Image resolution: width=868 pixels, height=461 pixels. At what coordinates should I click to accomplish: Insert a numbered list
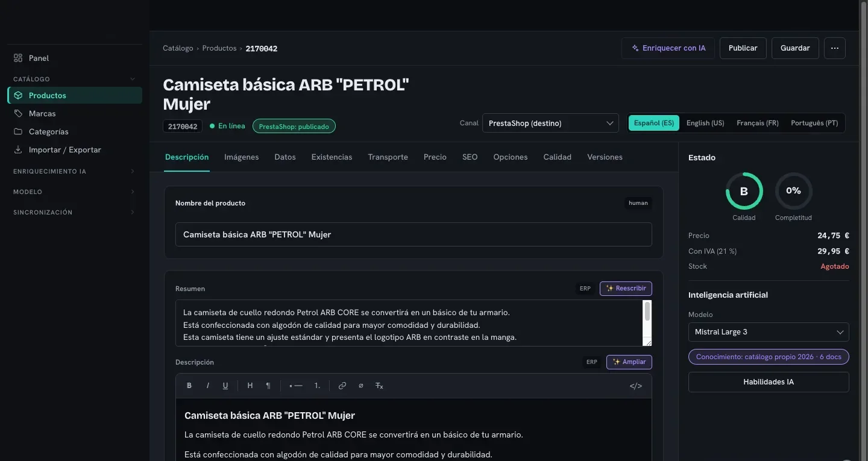click(x=317, y=386)
